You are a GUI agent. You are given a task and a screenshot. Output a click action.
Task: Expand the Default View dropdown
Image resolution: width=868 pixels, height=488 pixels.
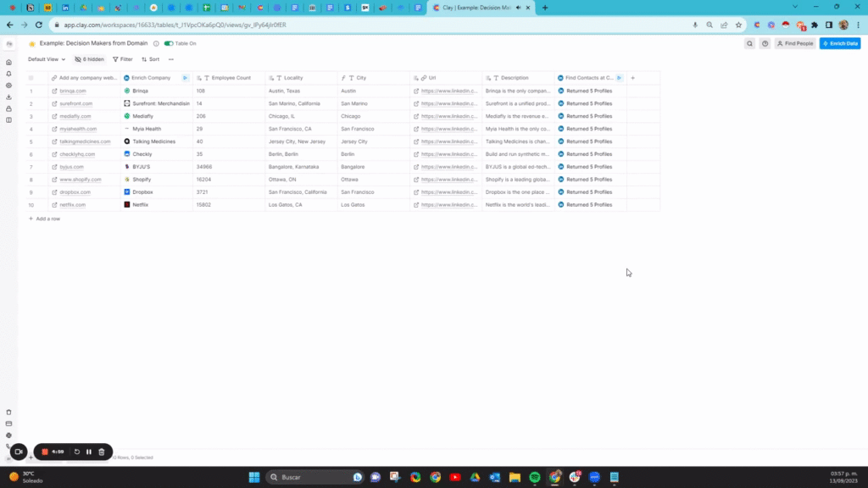pyautogui.click(x=47, y=59)
